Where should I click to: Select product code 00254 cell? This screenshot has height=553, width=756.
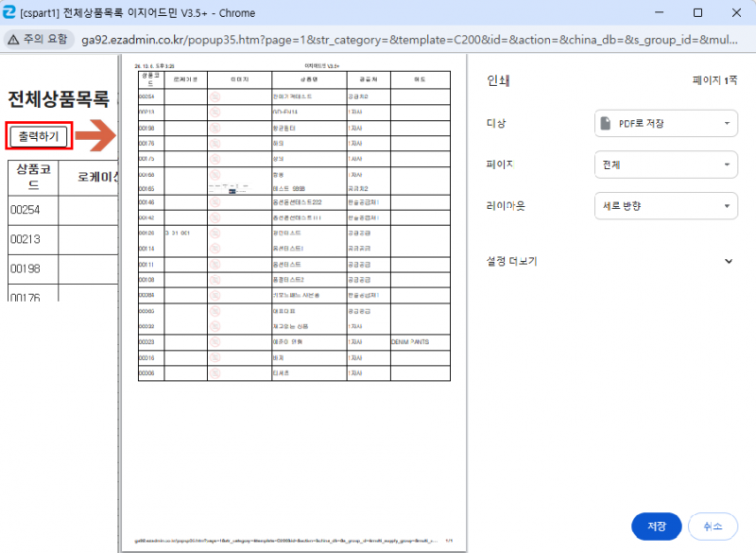pos(33,210)
